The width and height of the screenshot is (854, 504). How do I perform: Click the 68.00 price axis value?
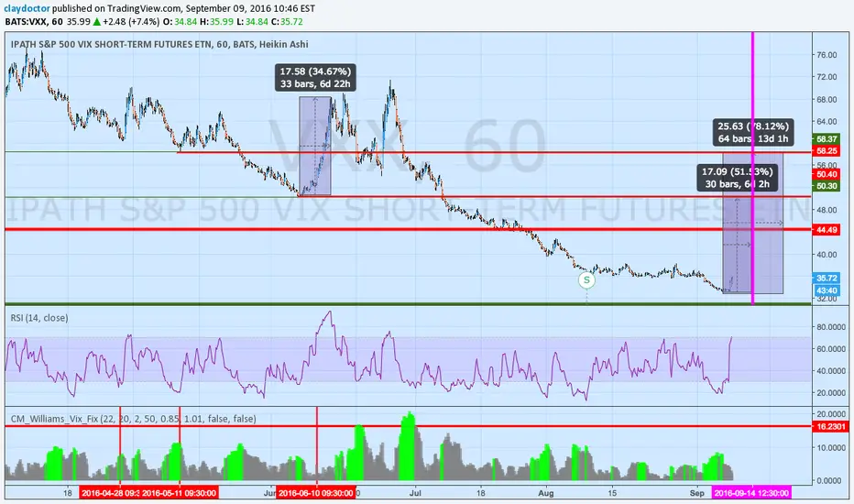(x=827, y=100)
